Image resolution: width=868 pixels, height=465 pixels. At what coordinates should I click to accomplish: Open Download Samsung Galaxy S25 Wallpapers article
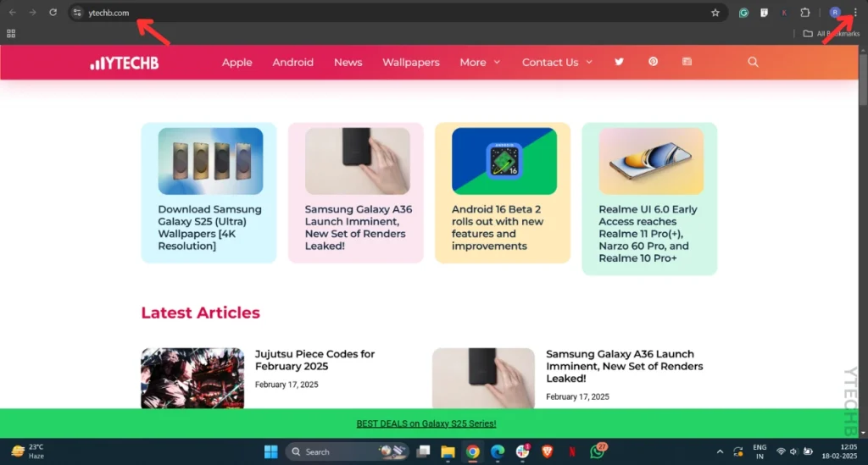click(x=210, y=227)
